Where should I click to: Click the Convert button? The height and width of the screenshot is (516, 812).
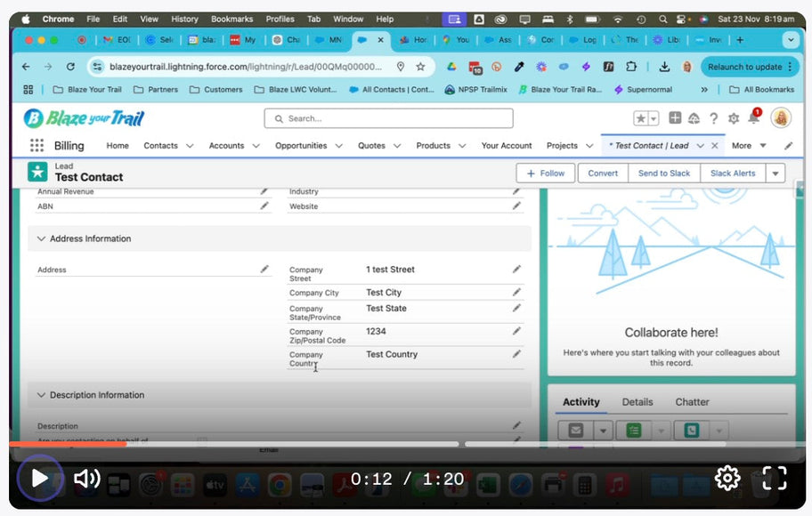[603, 173]
